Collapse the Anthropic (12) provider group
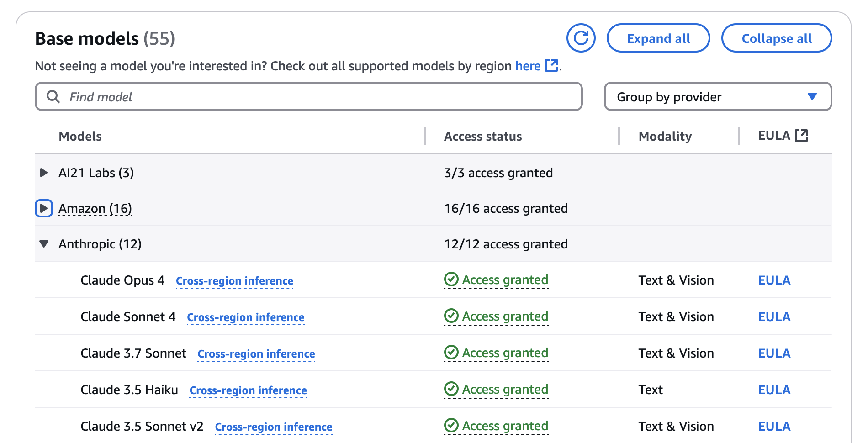Image resolution: width=868 pixels, height=443 pixels. 44,244
